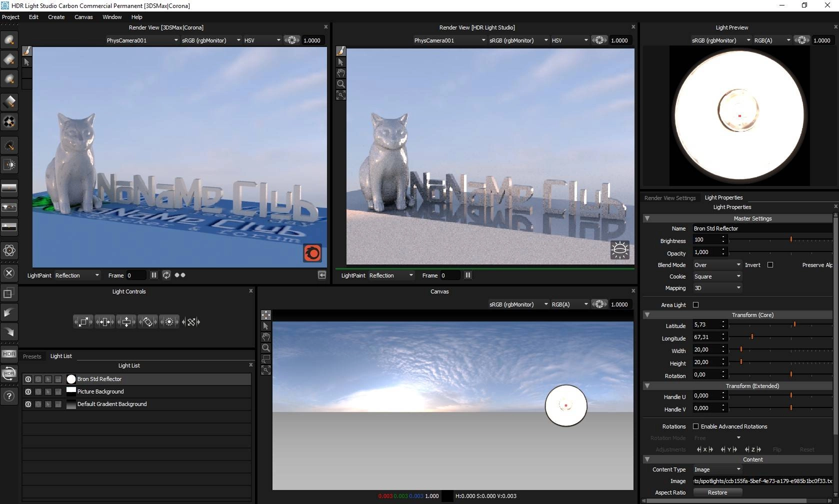Enable the Area Light checkbox
Viewport: 839px width, 504px height.
[695, 304]
